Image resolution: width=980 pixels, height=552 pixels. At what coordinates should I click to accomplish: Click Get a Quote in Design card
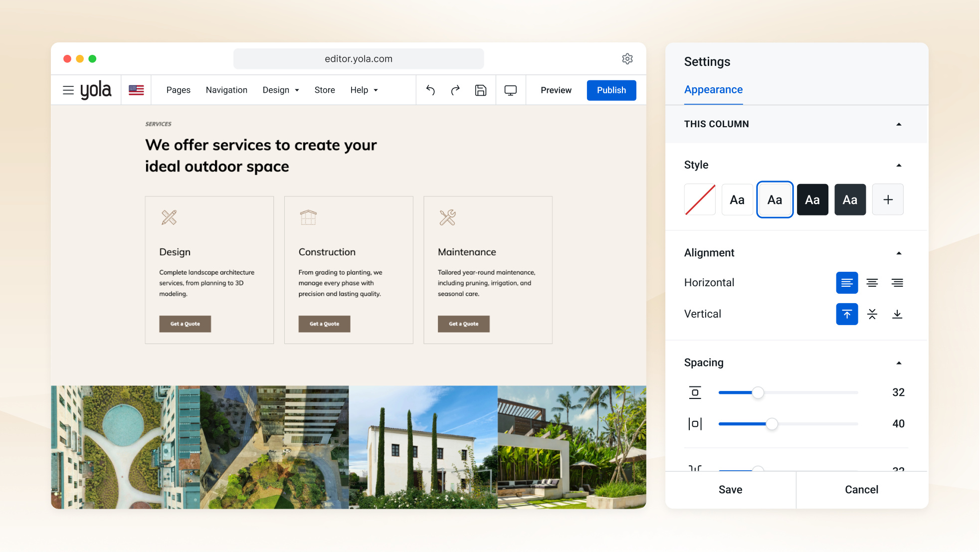[185, 324]
